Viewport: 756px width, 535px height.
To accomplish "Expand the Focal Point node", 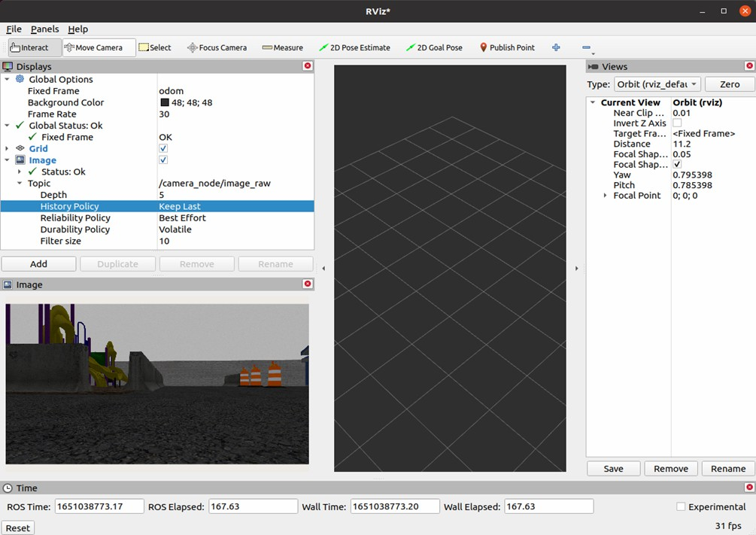I will tap(605, 196).
